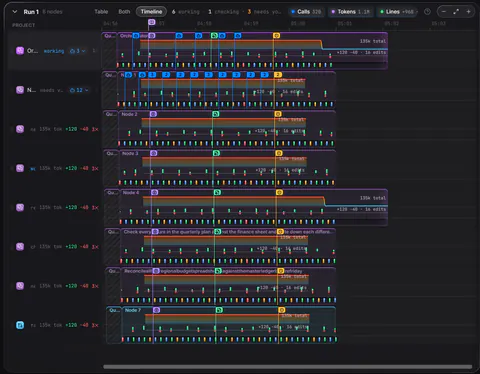Click the 135k total label in Orchestrator track

point(373,41)
